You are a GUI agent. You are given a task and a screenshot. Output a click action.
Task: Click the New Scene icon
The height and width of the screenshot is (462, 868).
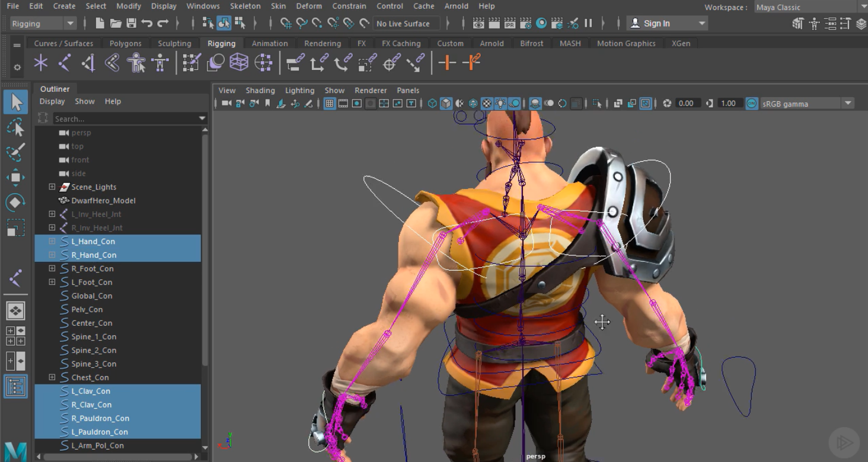(100, 23)
